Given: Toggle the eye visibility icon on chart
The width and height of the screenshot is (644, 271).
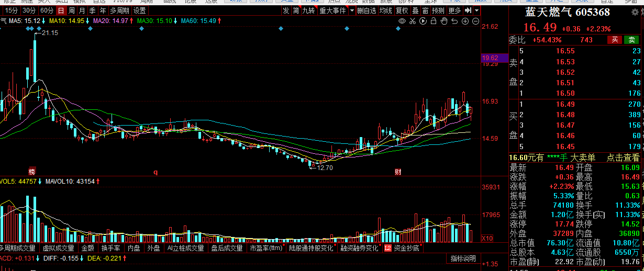Looking at the screenshot, I should (402, 21).
